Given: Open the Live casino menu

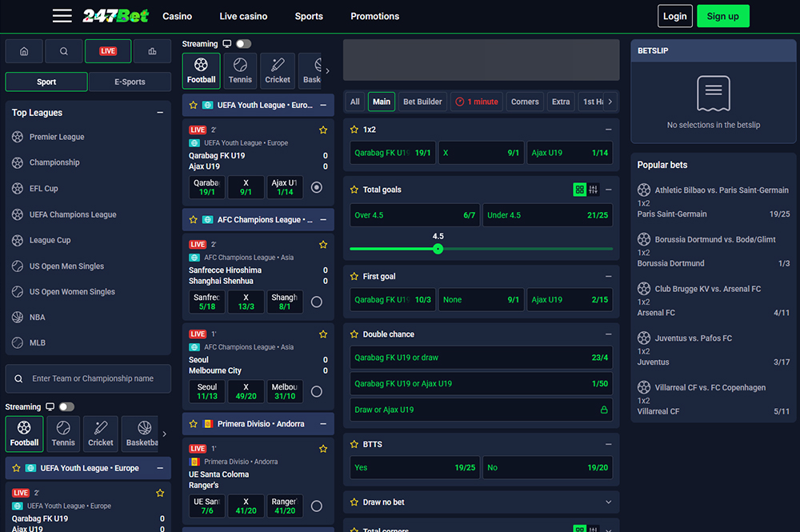Looking at the screenshot, I should pos(243,16).
